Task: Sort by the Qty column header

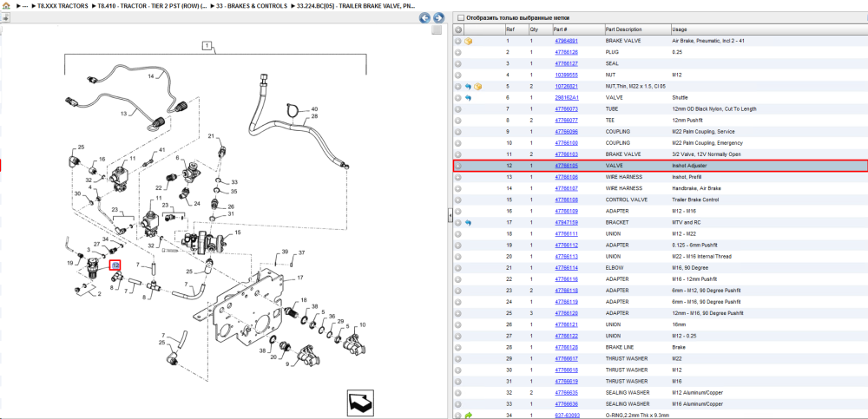Action: [539, 29]
